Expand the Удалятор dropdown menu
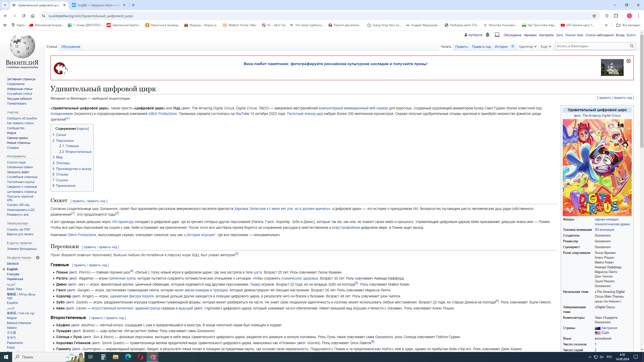Image resolution: width=644 pixels, height=362 pixels. coord(528,47)
